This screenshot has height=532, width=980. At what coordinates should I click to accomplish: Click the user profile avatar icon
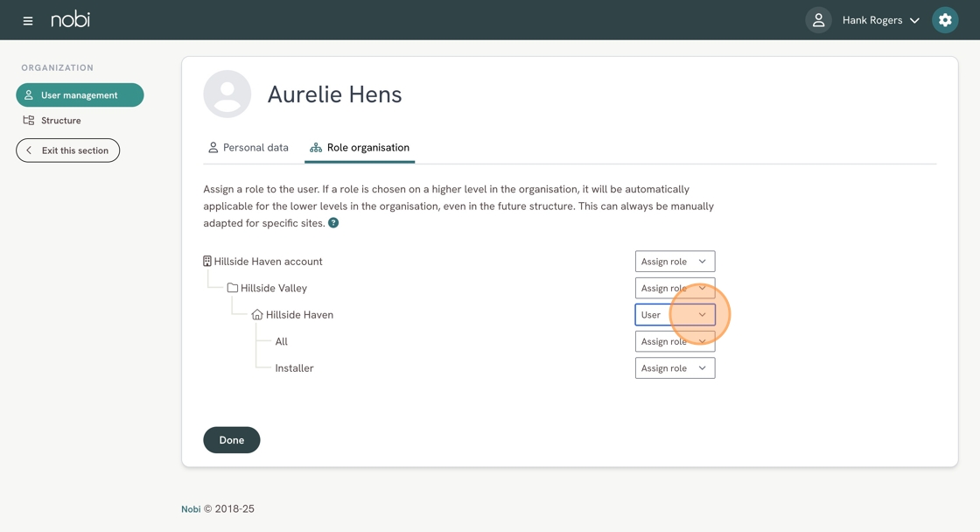coord(818,20)
